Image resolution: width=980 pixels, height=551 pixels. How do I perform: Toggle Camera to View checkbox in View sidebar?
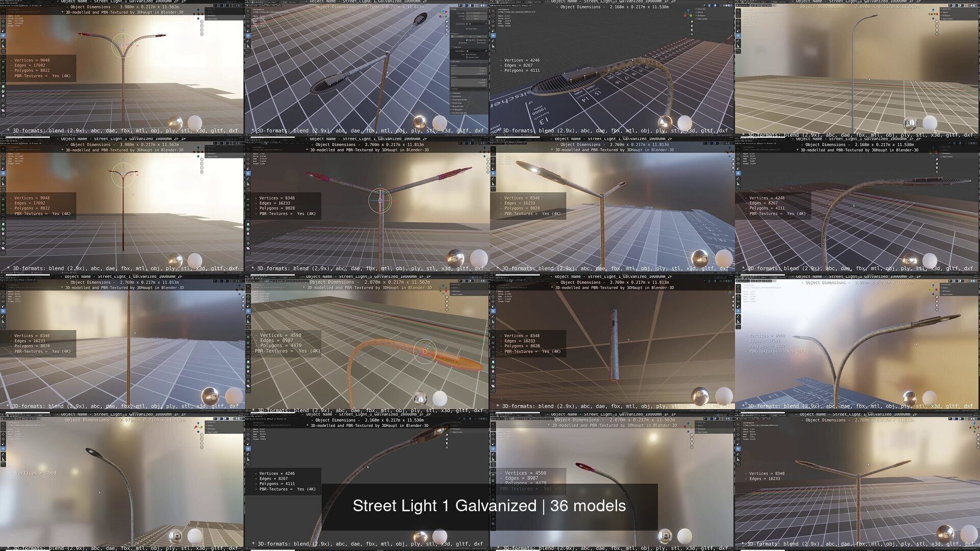click(467, 57)
